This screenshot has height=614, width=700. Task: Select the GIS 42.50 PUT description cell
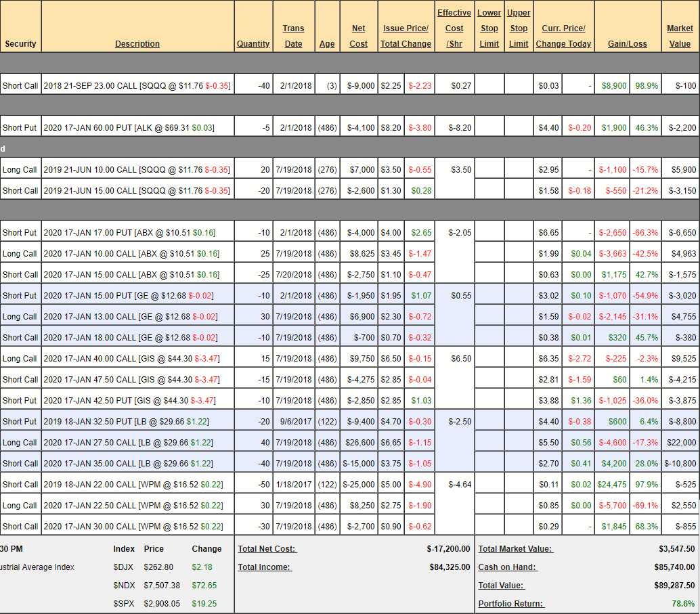129,401
